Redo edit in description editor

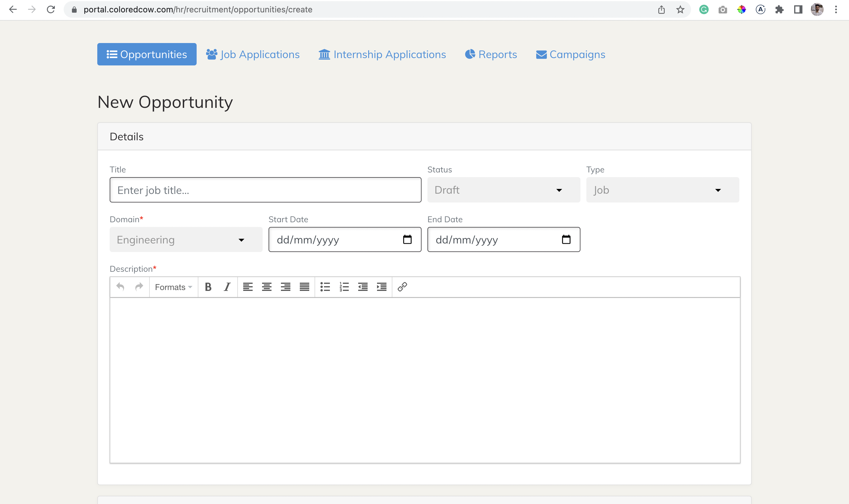[x=139, y=287]
